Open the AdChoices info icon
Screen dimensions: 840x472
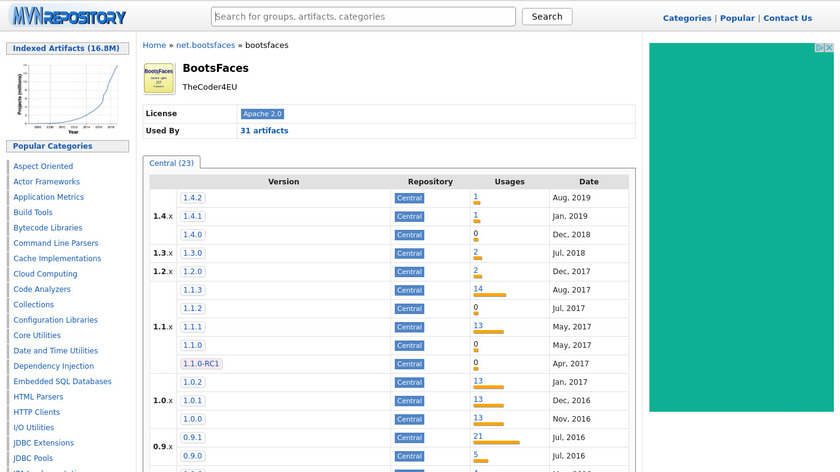(820, 48)
